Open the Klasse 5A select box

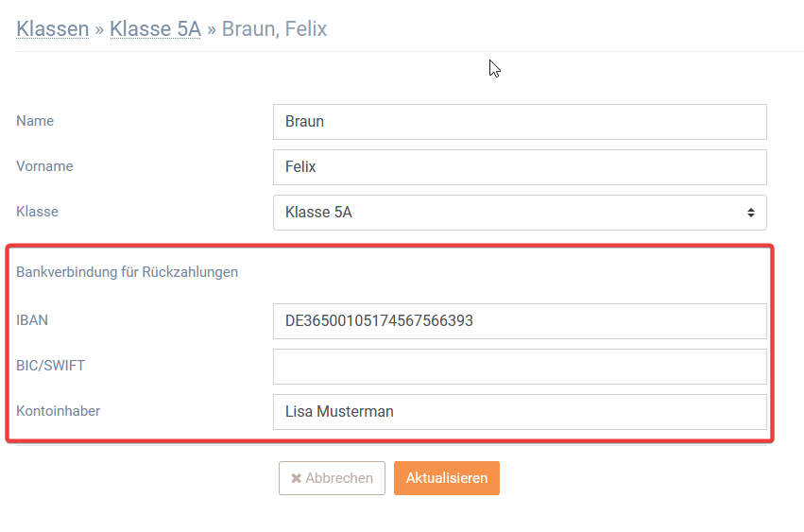520,213
